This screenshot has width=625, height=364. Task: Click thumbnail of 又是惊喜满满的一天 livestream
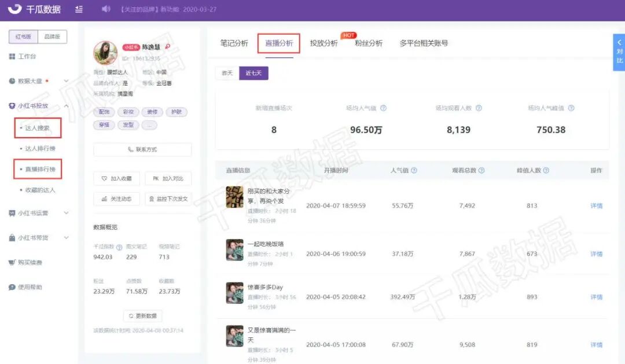(x=235, y=336)
